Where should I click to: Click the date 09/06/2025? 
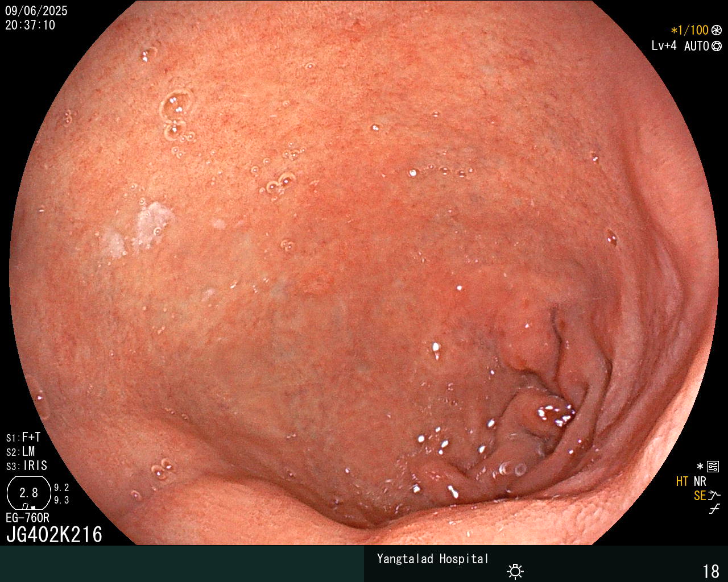(36, 11)
